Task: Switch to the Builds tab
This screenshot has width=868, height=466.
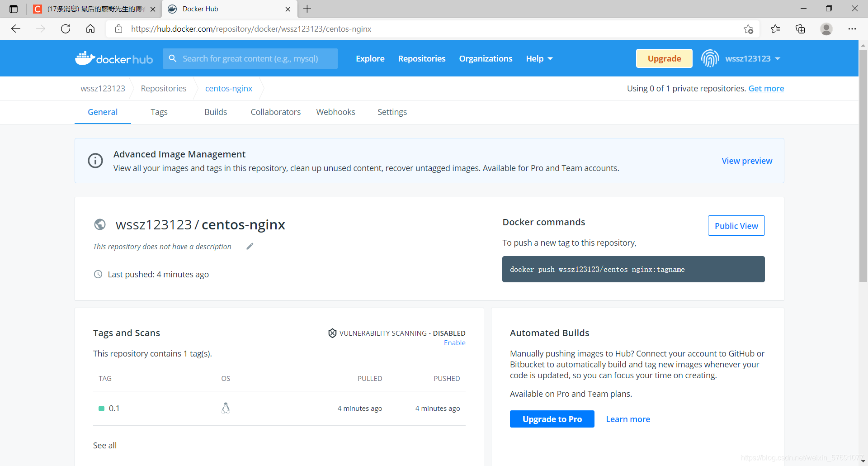Action: (216, 112)
